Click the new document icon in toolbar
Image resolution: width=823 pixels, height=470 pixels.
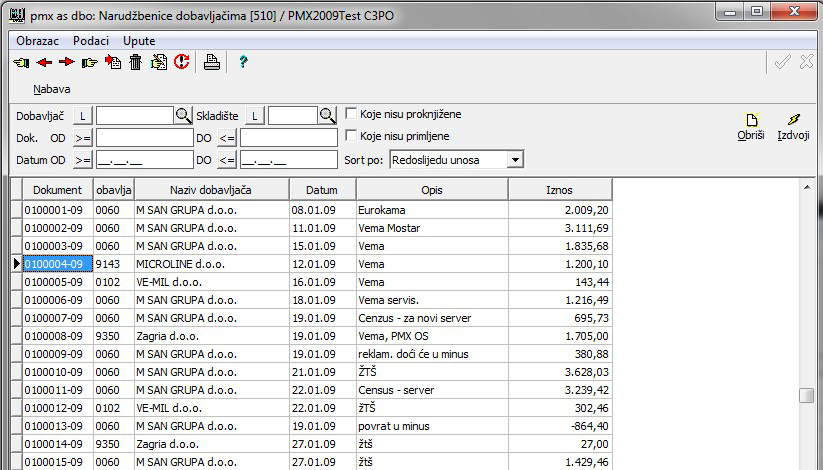(113, 62)
